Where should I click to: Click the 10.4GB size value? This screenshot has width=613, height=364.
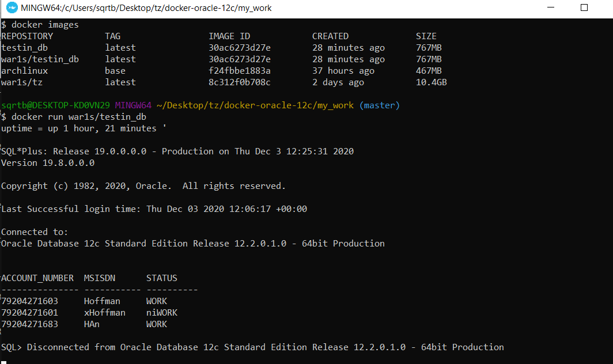tap(431, 82)
